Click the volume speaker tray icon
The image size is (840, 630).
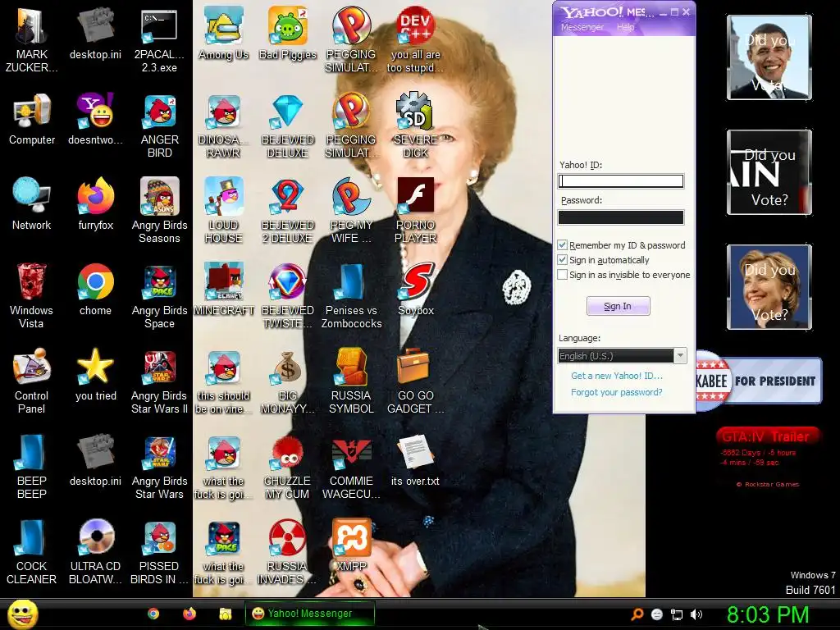point(696,614)
